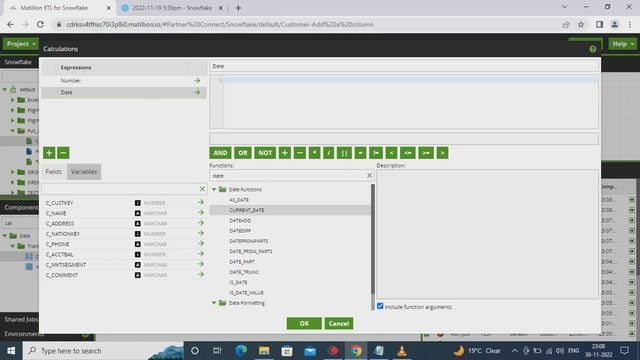Screen dimensions: 640x360
Task: Open the Help dropdown menu
Action: 622,44
